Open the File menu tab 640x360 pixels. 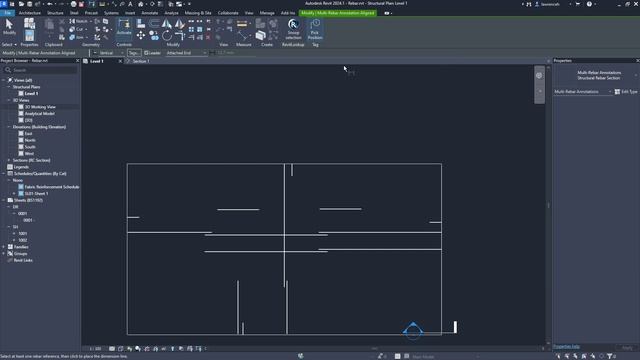[x=7, y=13]
